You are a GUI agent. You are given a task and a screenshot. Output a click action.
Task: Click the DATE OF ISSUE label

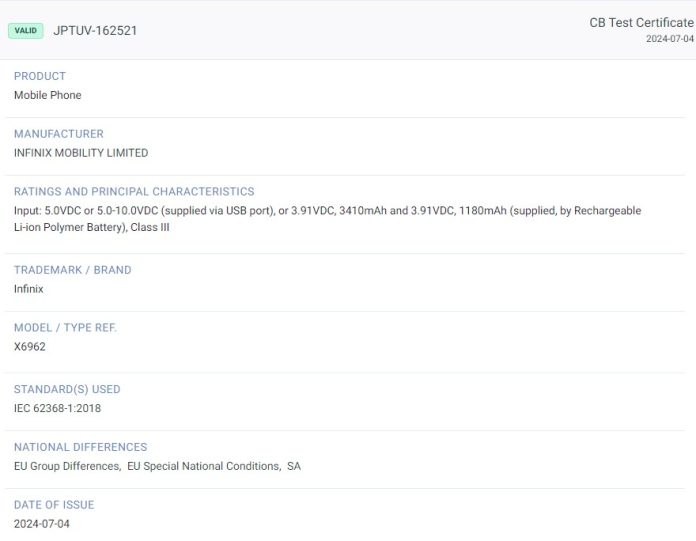coord(54,505)
